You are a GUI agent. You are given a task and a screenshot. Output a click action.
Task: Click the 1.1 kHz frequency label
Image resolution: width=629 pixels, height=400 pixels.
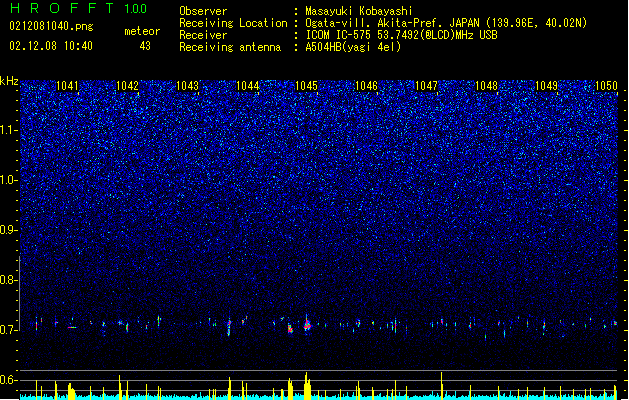(x=8, y=130)
